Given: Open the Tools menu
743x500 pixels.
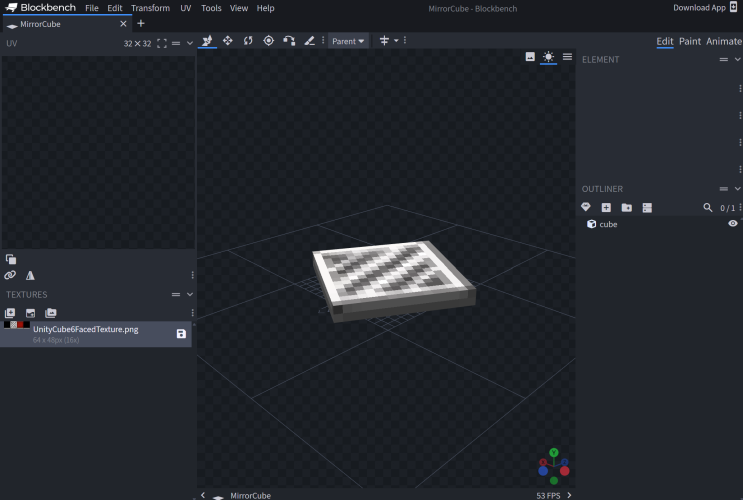Looking at the screenshot, I should 211,8.
